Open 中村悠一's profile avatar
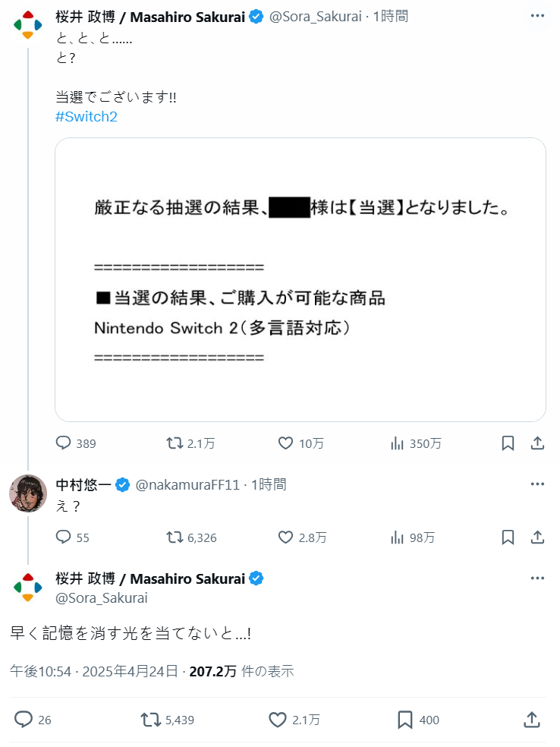Screen dimensions: 560x747 tap(28, 494)
